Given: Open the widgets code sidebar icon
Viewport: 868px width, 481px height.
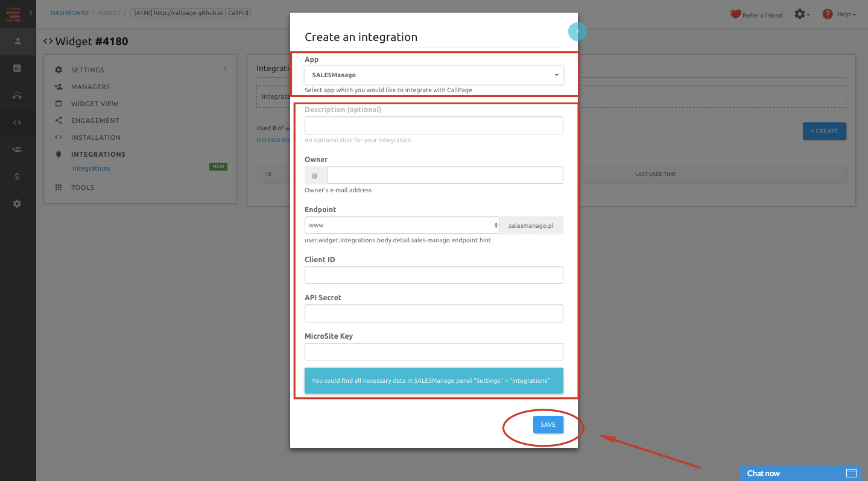Looking at the screenshot, I should [x=17, y=122].
